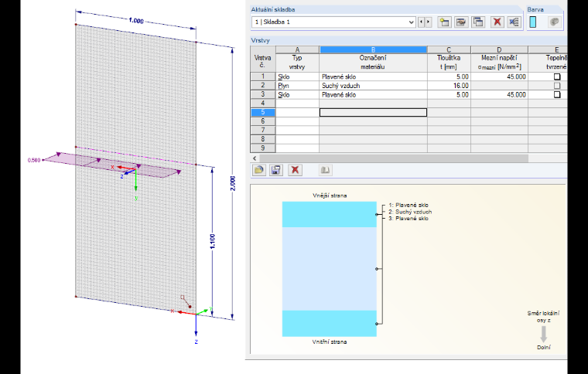Click limit stress 45.000 in row 1
588x374 pixels.
(x=500, y=76)
